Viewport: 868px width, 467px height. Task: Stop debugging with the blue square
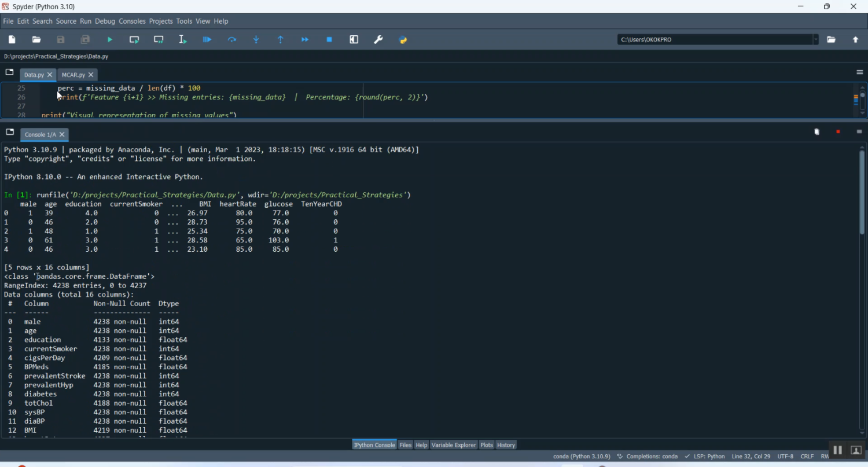coord(329,40)
